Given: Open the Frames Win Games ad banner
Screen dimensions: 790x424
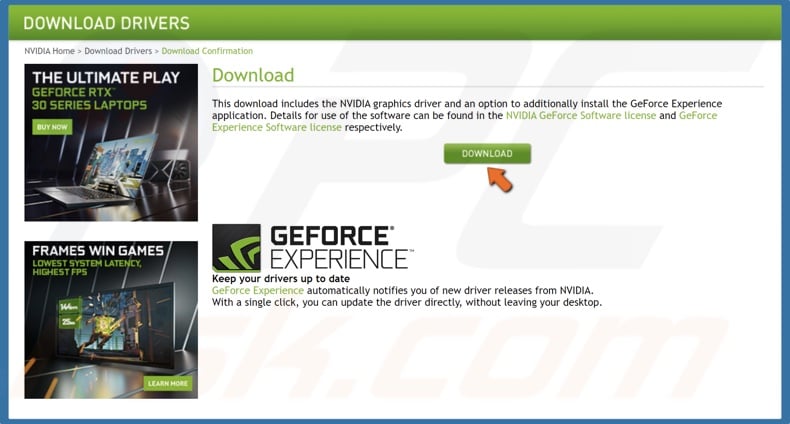Looking at the screenshot, I should point(111,320).
